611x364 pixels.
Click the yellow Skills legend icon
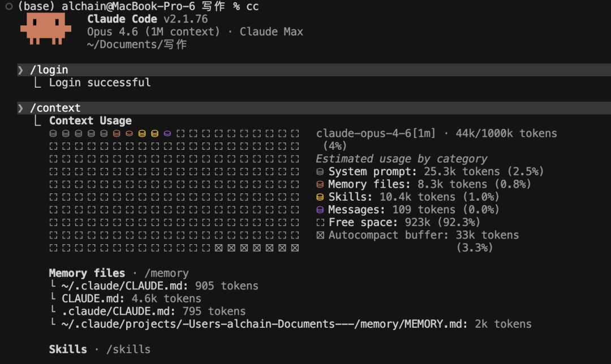point(320,197)
